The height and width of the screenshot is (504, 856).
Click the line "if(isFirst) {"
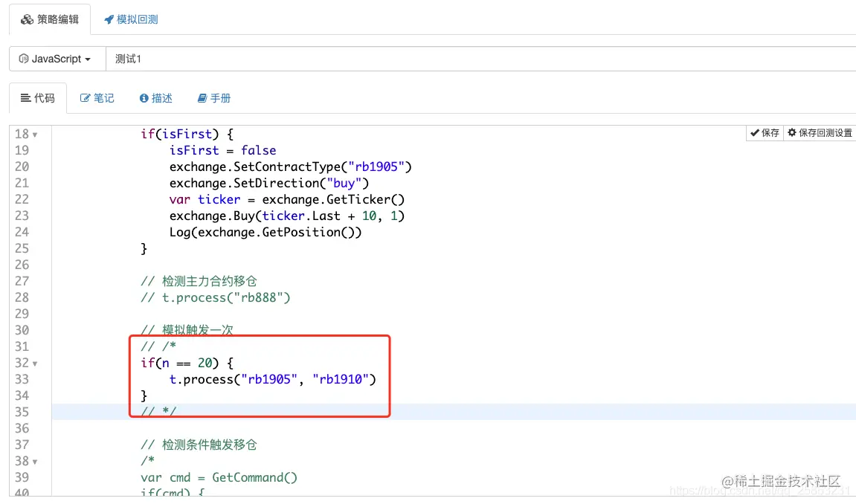point(187,135)
